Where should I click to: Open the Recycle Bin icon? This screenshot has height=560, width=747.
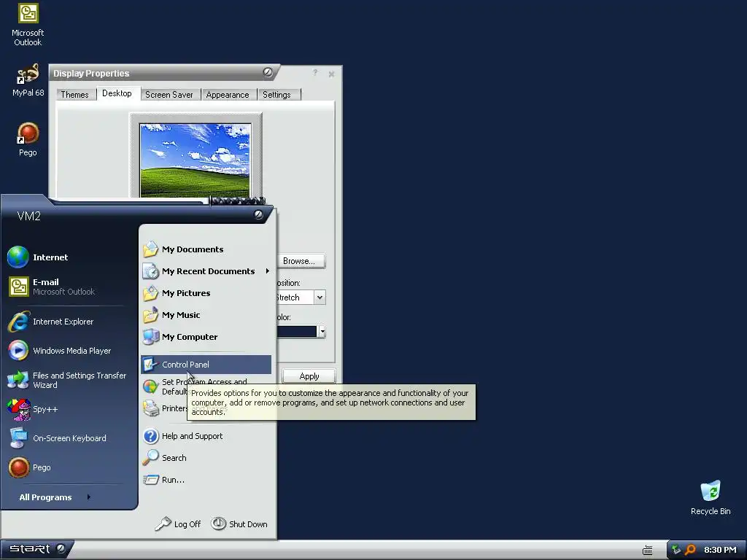tap(711, 498)
